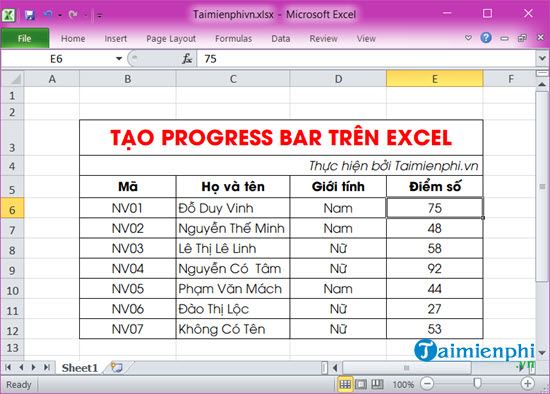Click the Select All corner button
Image resolution: width=550 pixels, height=394 pixels.
coord(13,79)
